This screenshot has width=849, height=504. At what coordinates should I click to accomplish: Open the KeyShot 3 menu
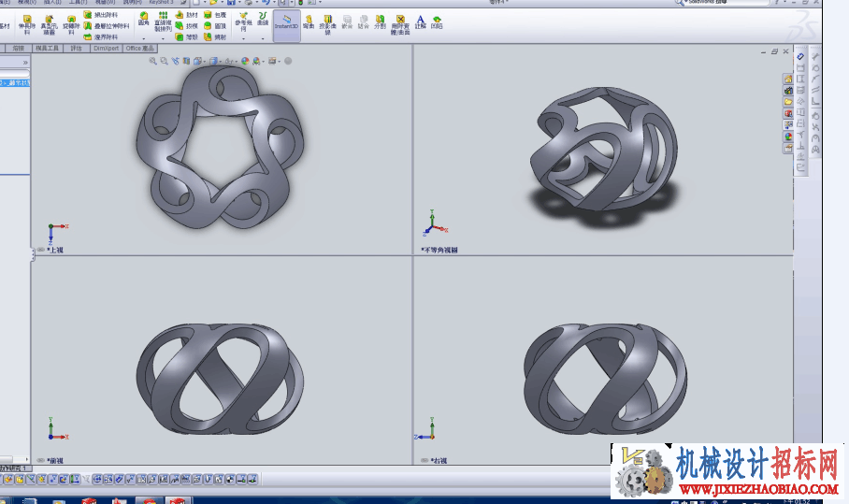point(161,2)
